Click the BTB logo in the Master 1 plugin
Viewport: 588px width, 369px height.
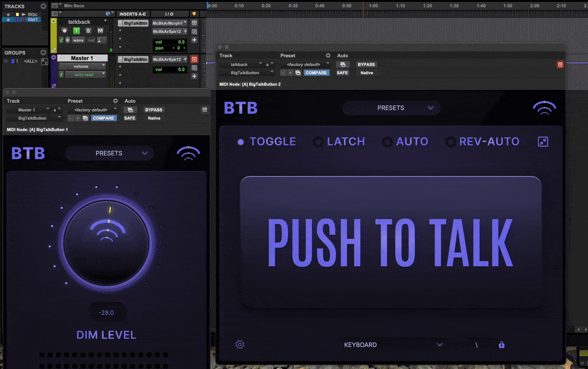click(28, 153)
